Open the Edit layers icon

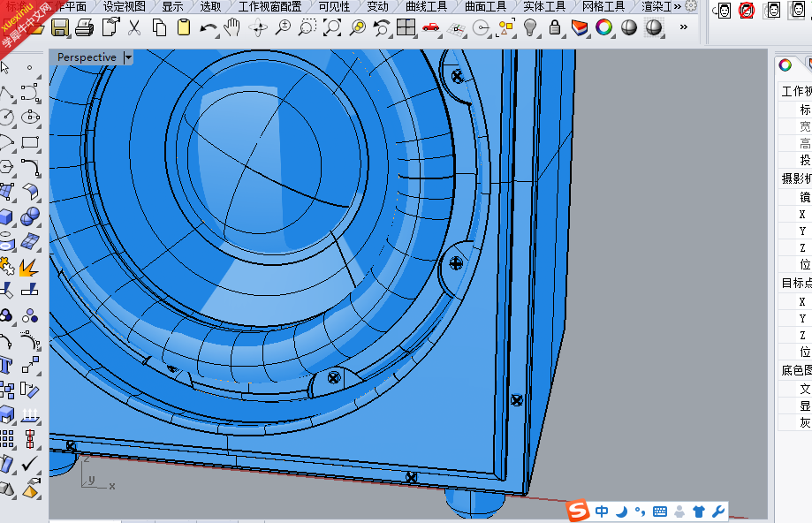(x=580, y=27)
